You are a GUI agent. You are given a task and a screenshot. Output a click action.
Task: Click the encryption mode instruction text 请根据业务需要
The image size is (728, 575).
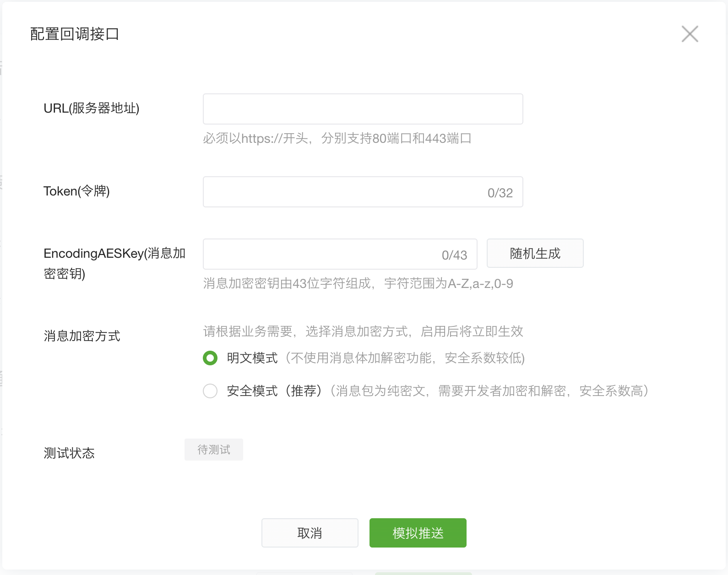pyautogui.click(x=363, y=331)
